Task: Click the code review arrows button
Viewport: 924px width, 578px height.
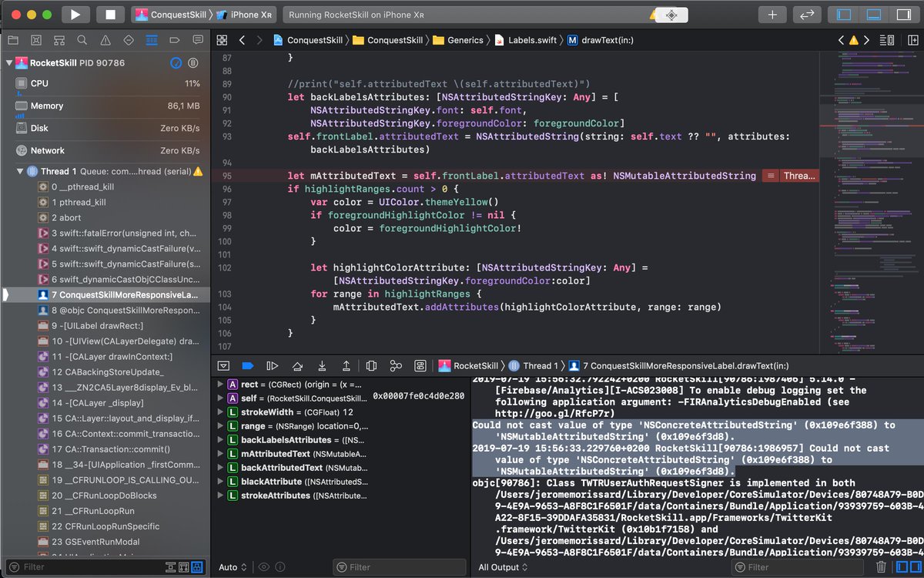Action: pos(808,15)
